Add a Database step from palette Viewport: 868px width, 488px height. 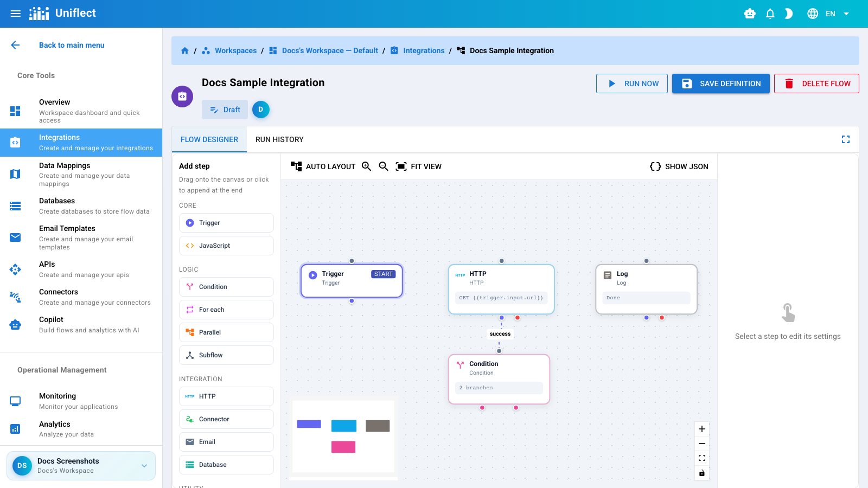coord(226,465)
